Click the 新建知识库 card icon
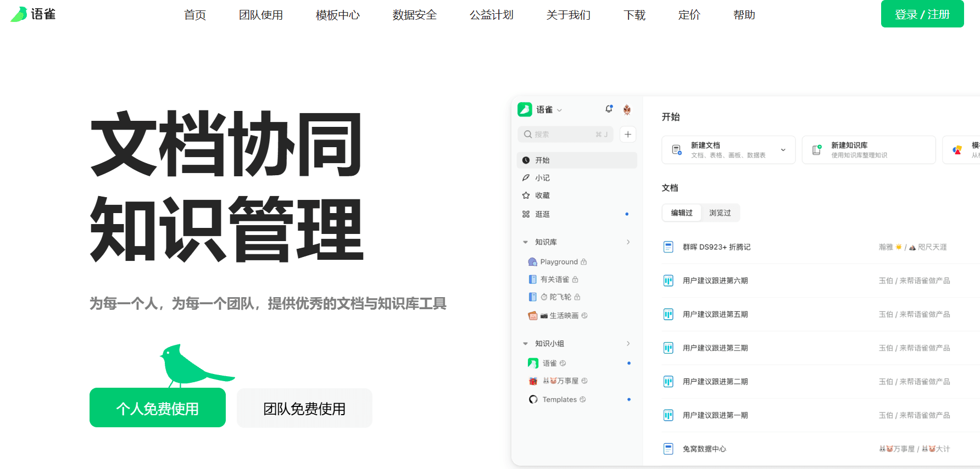This screenshot has width=980, height=469. coord(817,150)
